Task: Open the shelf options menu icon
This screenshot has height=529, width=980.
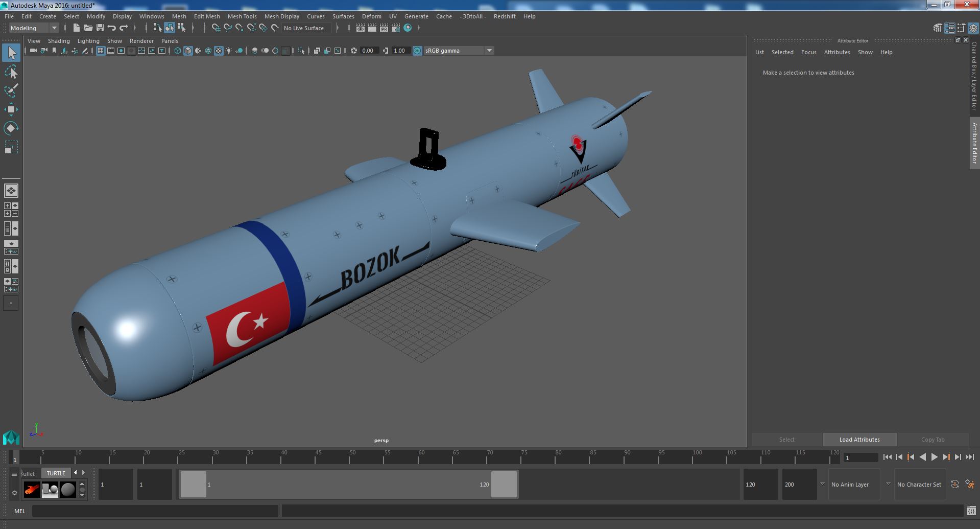Action: point(14,493)
